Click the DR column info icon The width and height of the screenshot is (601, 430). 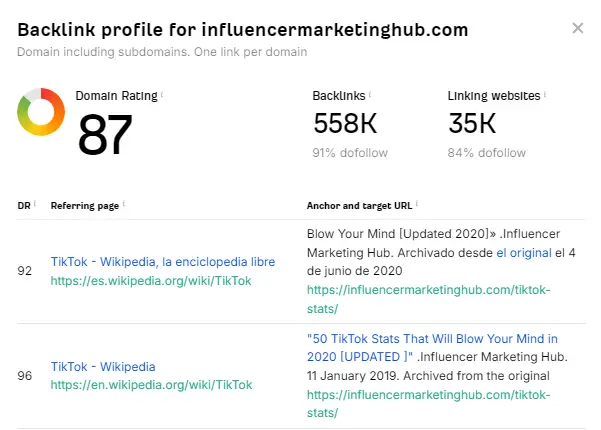[x=35, y=205]
